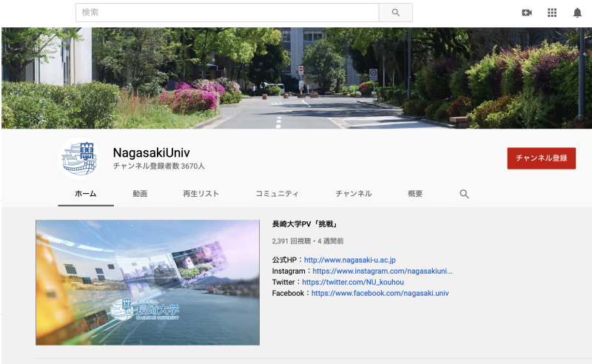
Task: Click the 2,391 回視聴・4 週間前 text
Action: pos(308,241)
